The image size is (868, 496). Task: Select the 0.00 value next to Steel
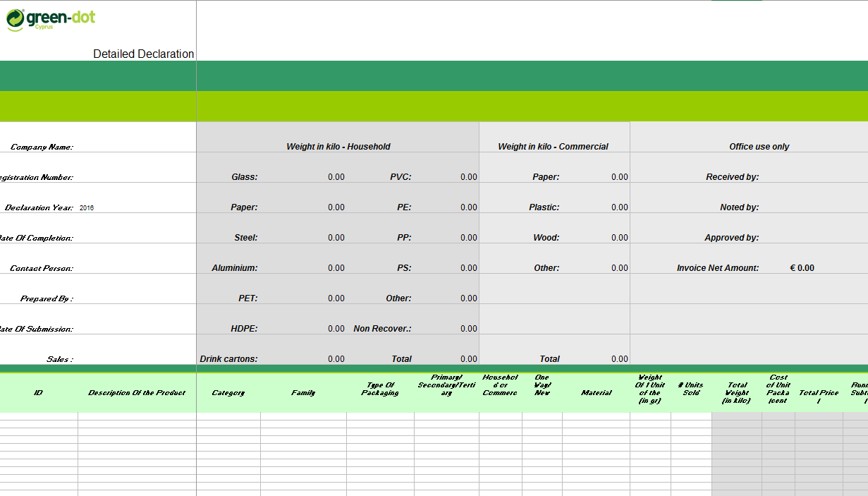(x=336, y=238)
